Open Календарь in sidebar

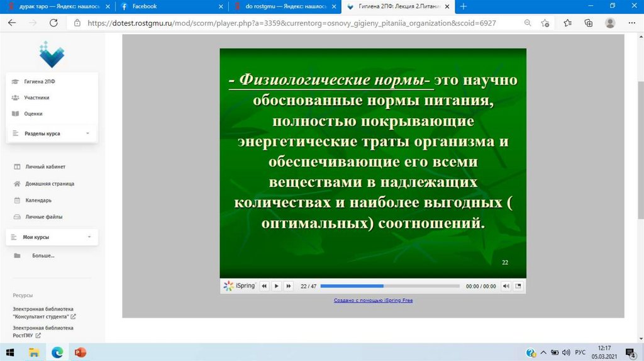tap(38, 200)
